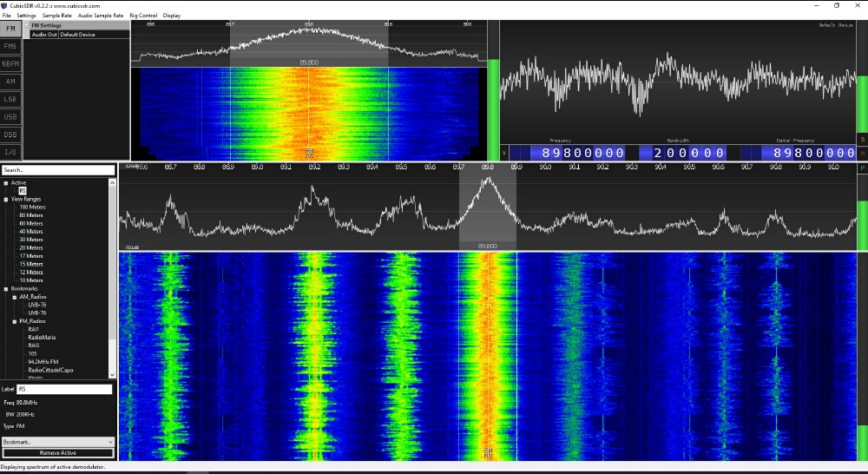
Task: Click the 89.800 demodulator marker in main spectrum
Action: coord(487,246)
